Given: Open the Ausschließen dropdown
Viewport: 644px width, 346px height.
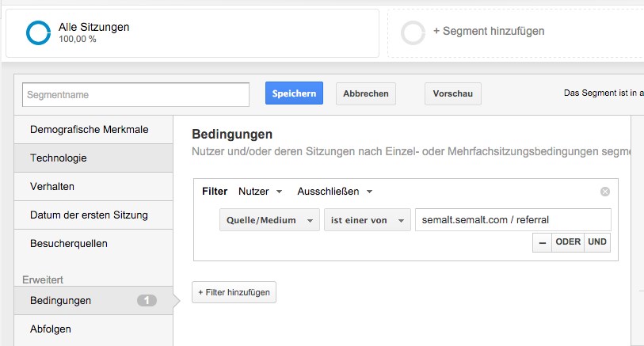Looking at the screenshot, I should coord(335,192).
